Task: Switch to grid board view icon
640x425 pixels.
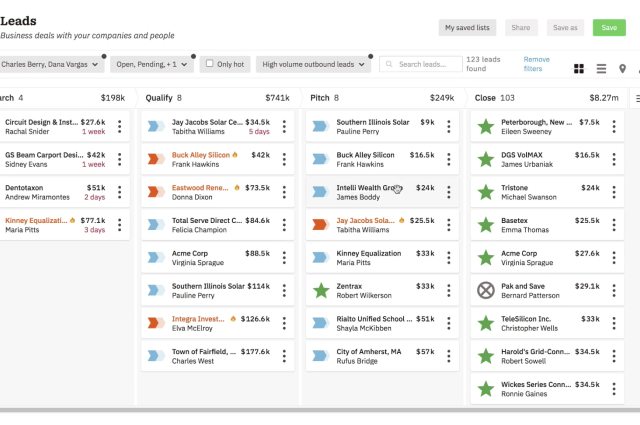Action: (578, 69)
